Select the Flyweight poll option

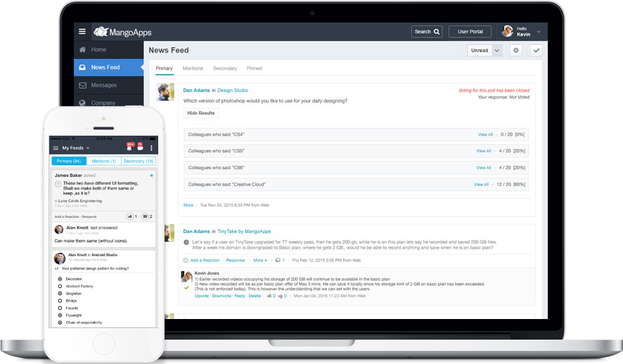click(x=60, y=316)
